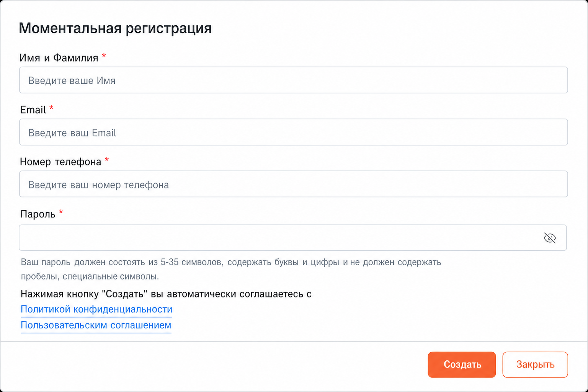
Task: Click the red asterisk beside the Пароль label
Action: [61, 212]
